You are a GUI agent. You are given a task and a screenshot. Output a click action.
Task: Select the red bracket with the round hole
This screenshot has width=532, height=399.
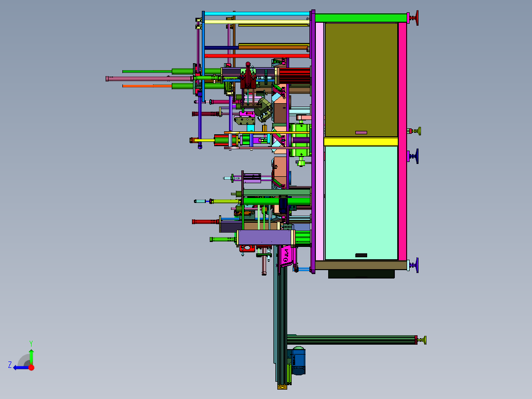(247, 248)
